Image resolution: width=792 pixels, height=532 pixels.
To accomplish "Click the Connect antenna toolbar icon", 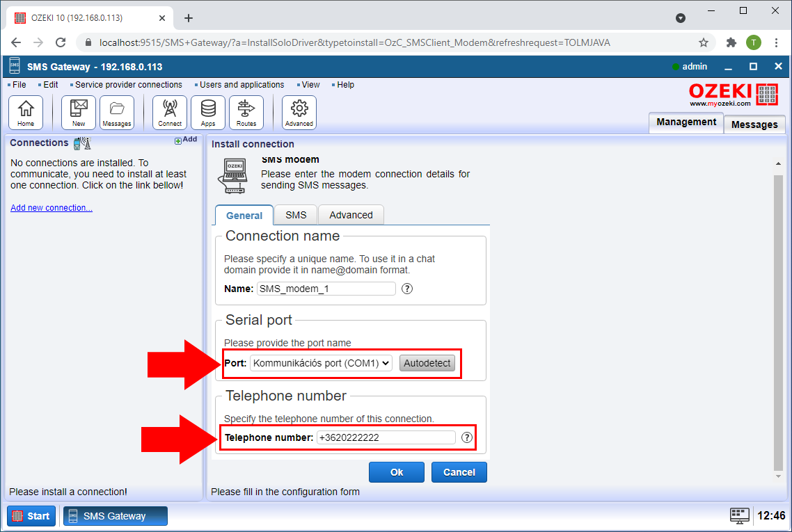I will [x=170, y=113].
